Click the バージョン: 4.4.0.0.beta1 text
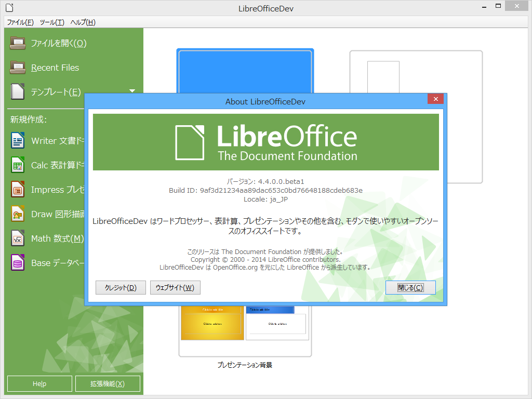 (265, 181)
